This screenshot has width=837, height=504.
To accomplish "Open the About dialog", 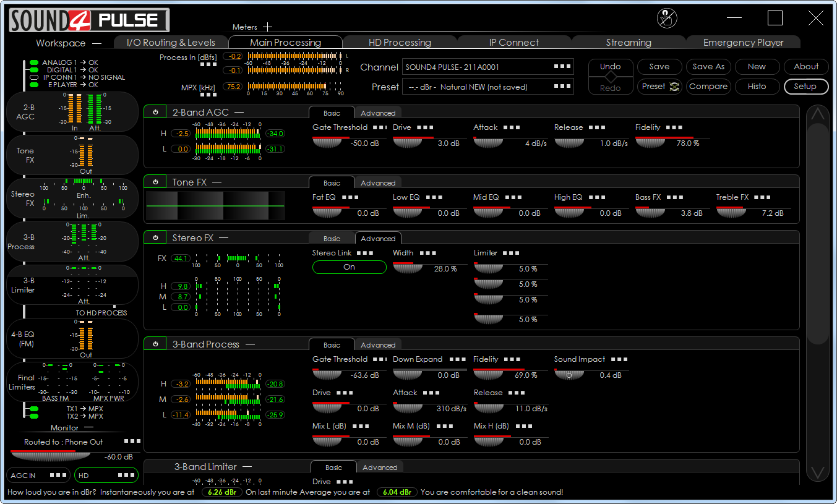I will (x=806, y=67).
